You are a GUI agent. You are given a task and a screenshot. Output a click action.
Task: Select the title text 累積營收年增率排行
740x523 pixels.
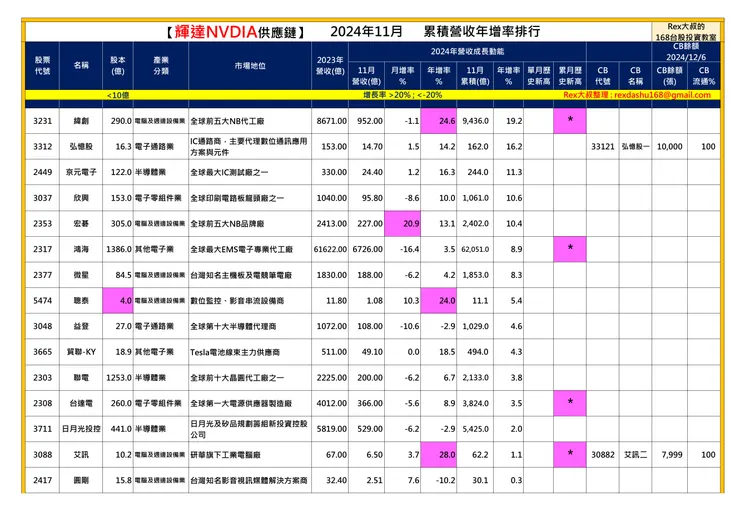click(481, 32)
